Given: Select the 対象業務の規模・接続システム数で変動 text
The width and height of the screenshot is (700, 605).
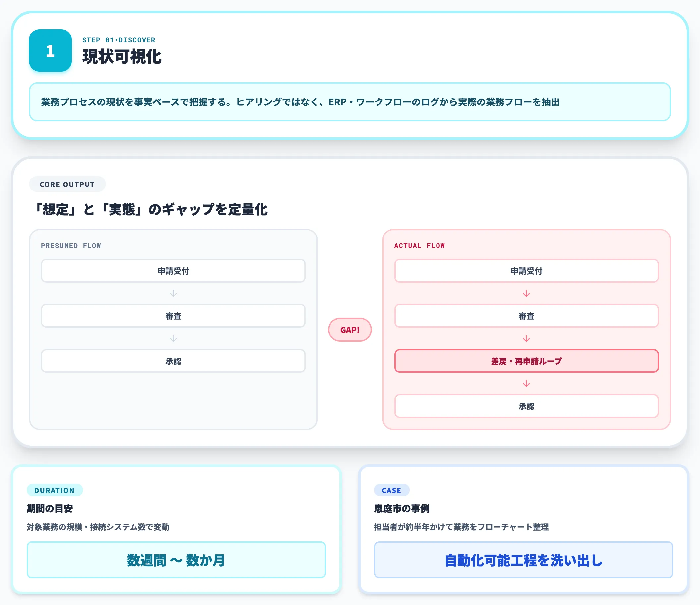Looking at the screenshot, I should pos(98,527).
